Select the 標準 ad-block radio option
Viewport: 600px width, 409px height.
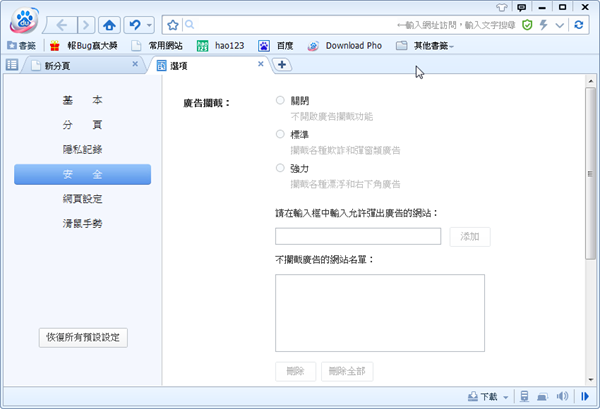[x=280, y=134]
